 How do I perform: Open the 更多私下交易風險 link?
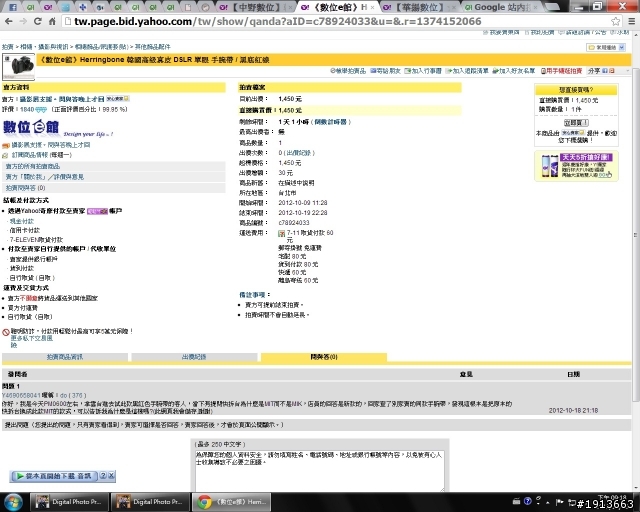(31, 341)
